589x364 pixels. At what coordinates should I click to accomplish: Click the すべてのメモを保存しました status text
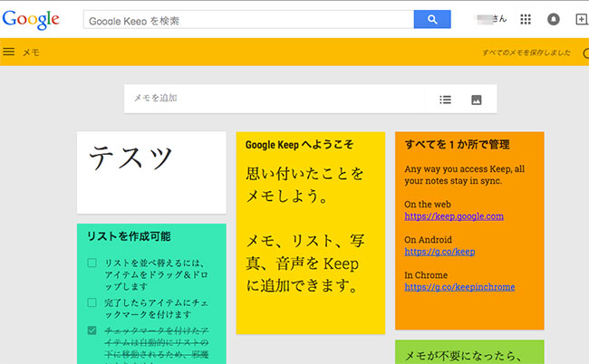point(526,53)
